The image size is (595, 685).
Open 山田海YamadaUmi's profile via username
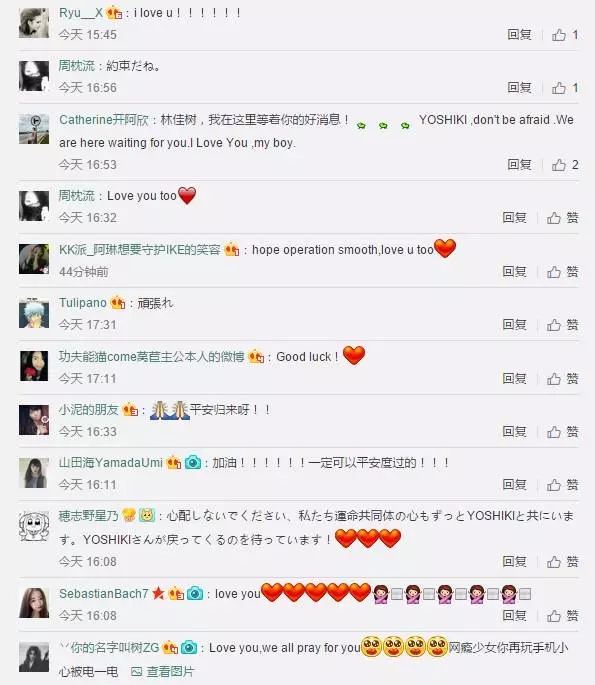point(111,463)
